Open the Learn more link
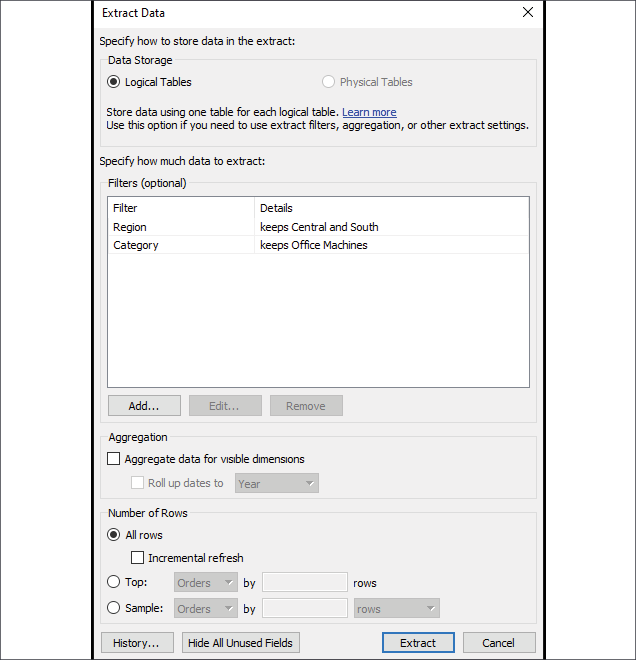 [369, 112]
